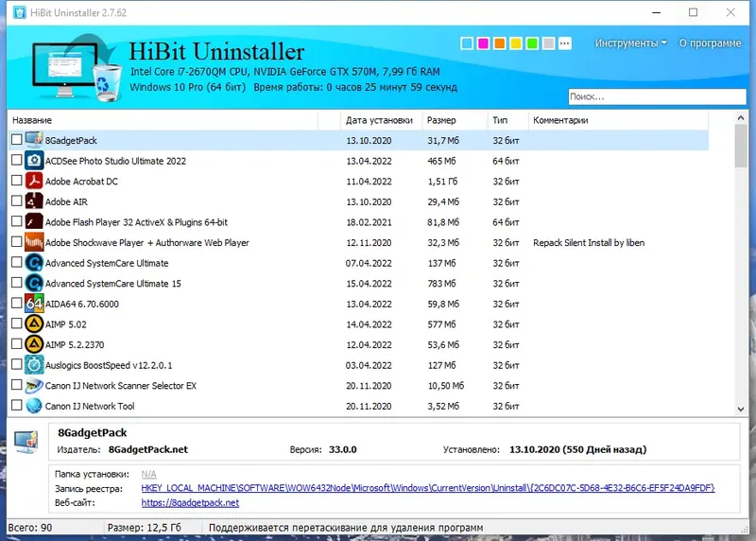Image resolution: width=756 pixels, height=541 pixels.
Task: Open the Инструменты dropdown menu
Action: pyautogui.click(x=630, y=43)
